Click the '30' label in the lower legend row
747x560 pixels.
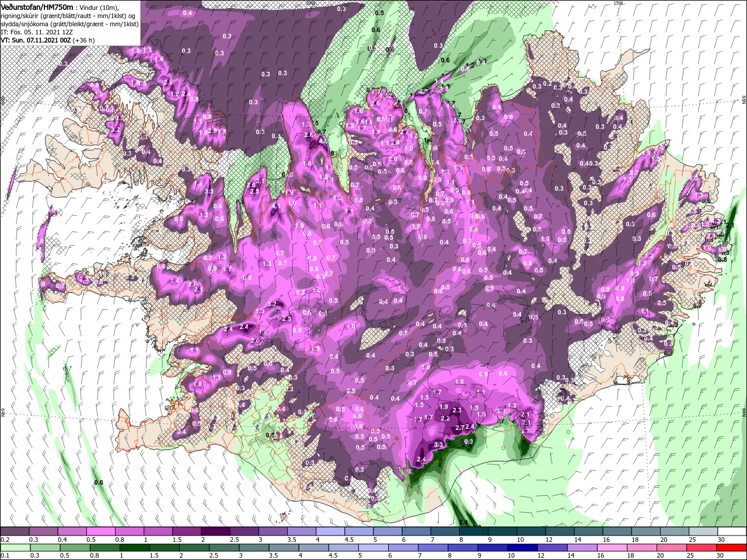[720, 556]
